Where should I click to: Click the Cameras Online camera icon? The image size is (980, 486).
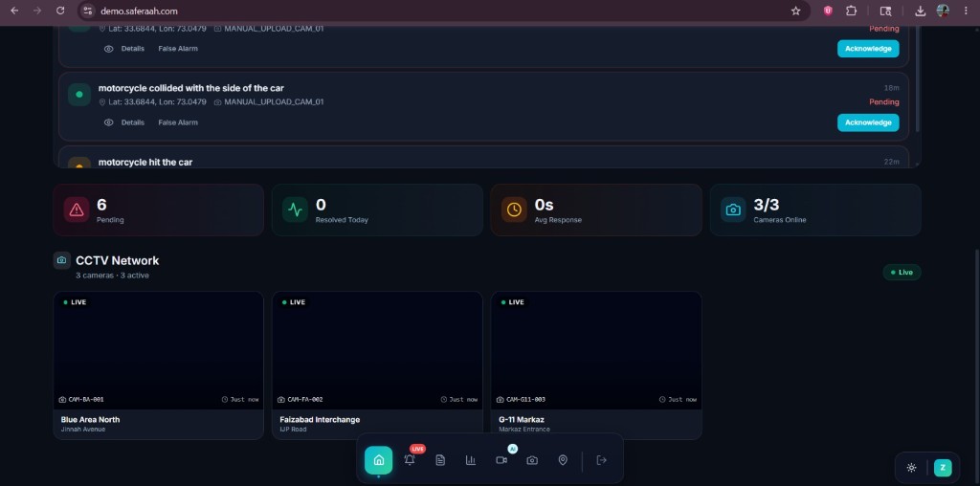[733, 210]
